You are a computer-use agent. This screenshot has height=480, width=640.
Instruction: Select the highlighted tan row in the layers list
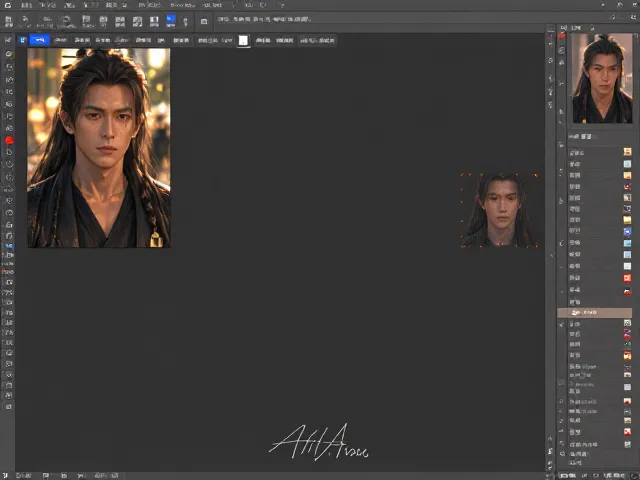click(x=595, y=313)
